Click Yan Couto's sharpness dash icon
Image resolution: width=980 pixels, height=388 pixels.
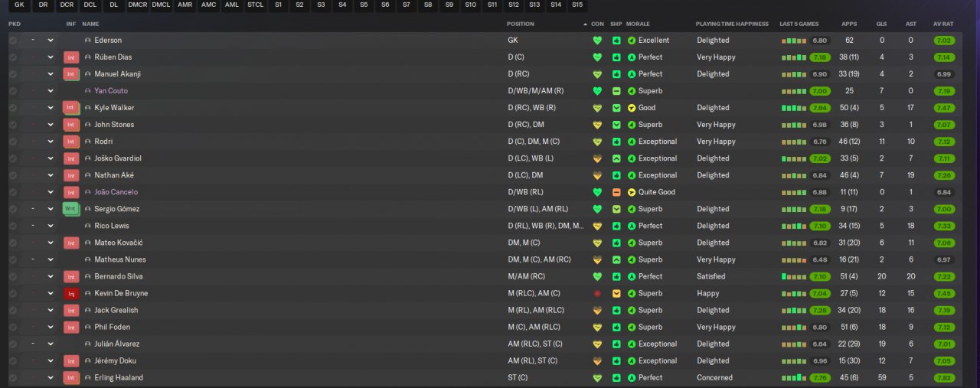click(616, 91)
